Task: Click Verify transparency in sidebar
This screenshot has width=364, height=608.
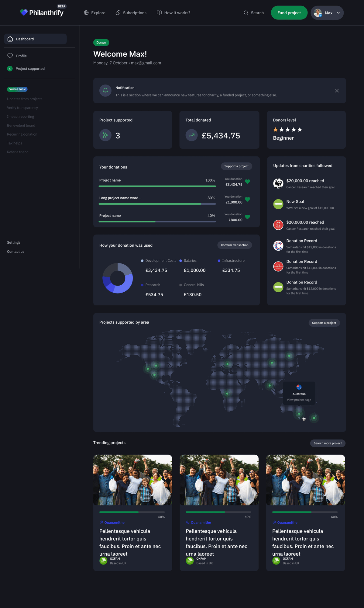Action: pyautogui.click(x=22, y=108)
